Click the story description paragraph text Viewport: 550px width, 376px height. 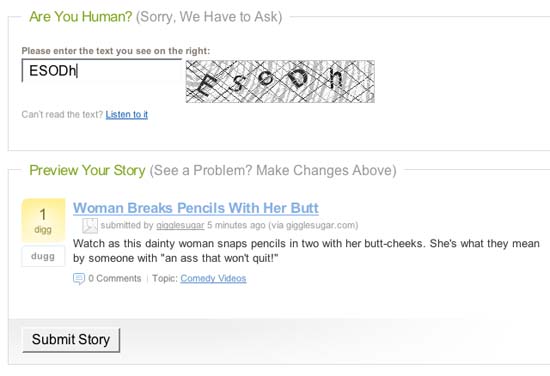306,251
